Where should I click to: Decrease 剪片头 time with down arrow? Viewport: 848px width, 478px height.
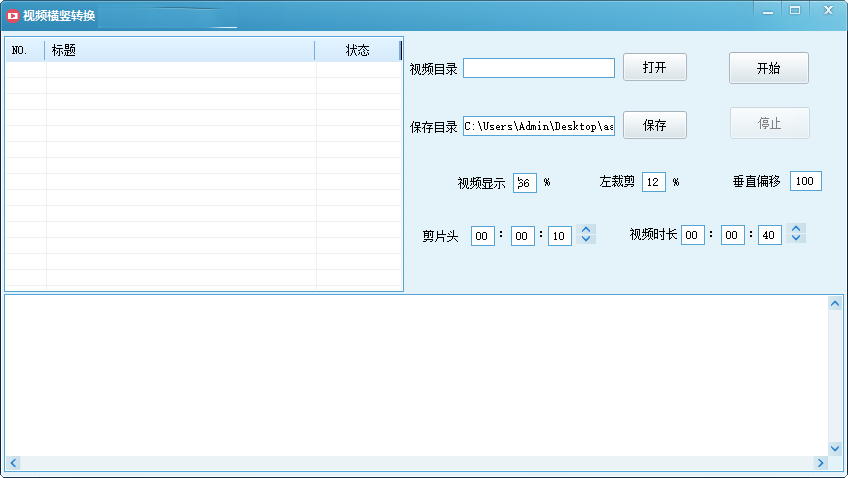click(x=586, y=239)
